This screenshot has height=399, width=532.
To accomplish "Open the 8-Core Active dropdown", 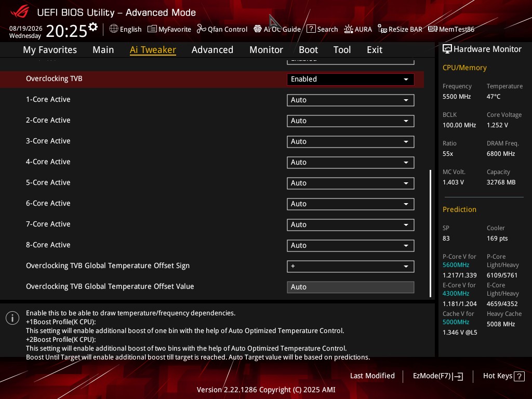I will click(351, 246).
